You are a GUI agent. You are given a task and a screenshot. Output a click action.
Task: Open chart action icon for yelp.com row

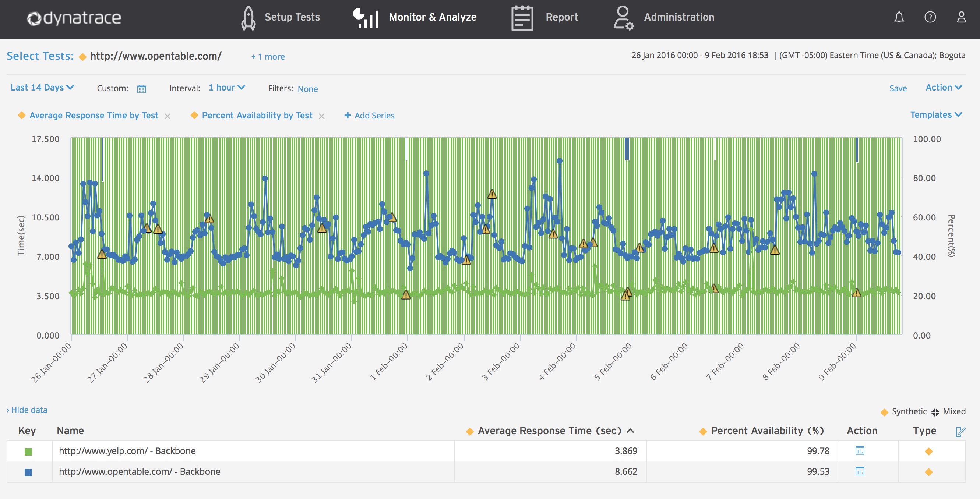point(860,451)
